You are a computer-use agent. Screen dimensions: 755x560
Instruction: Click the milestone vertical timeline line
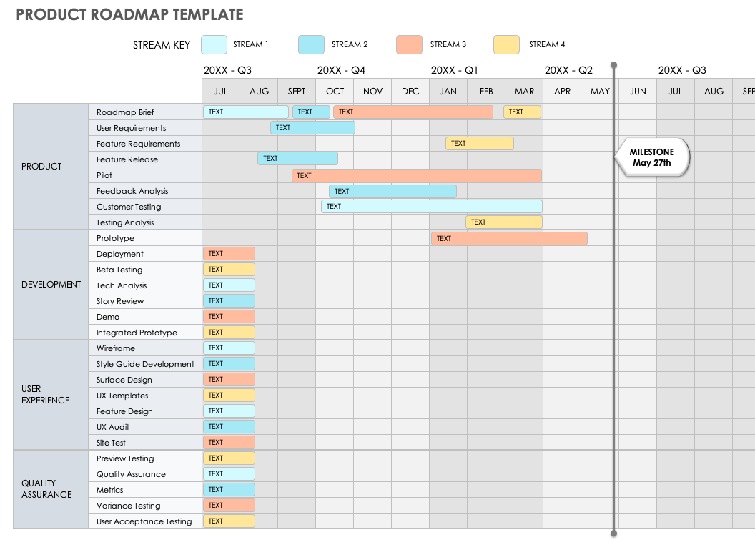(x=613, y=322)
